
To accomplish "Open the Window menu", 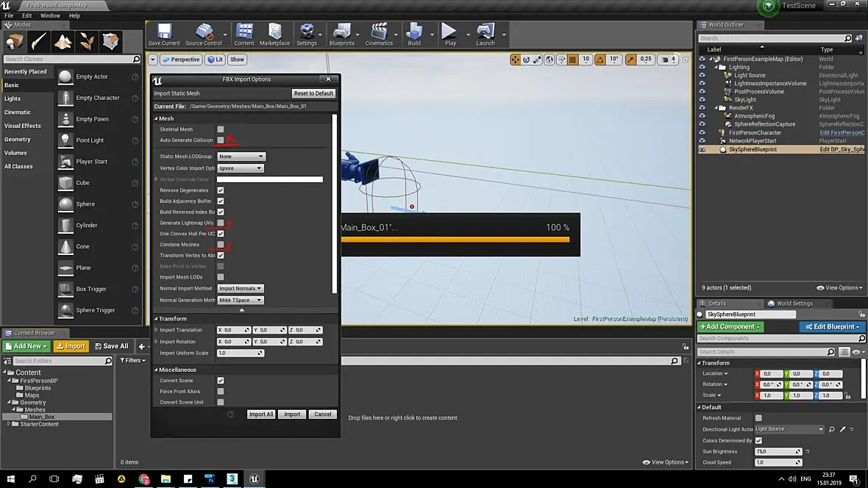I will click(x=50, y=15).
